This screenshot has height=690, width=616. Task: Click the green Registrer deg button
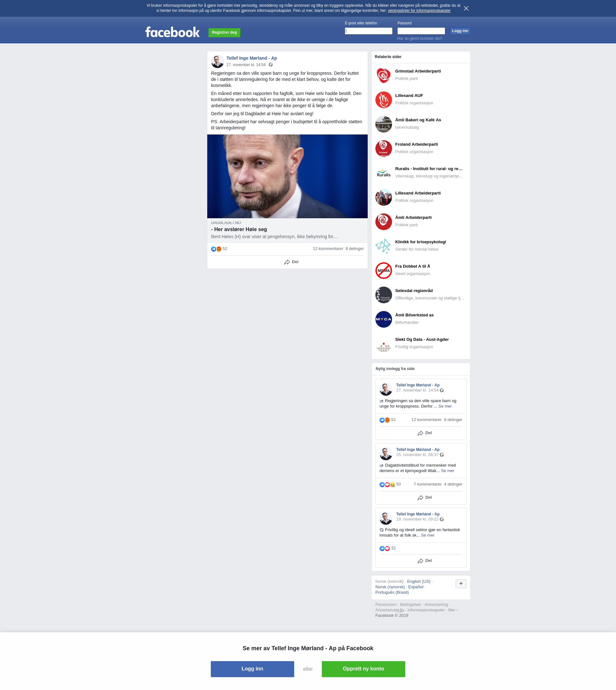pos(224,32)
